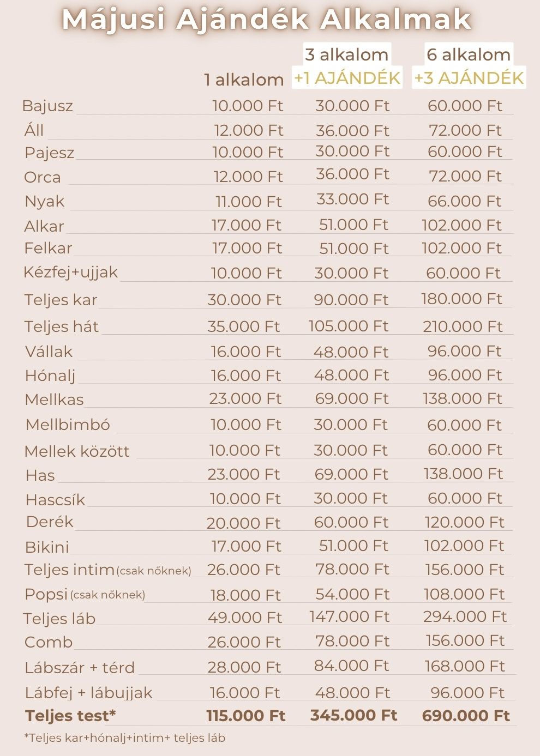Select the Lábszár + térd row label
This screenshot has width=540, height=756.
(80, 668)
